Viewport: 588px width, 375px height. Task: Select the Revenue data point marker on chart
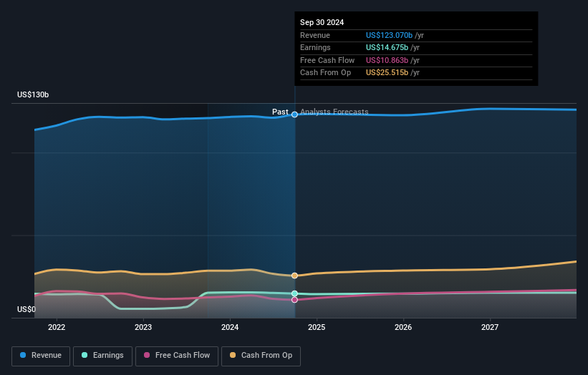click(295, 115)
